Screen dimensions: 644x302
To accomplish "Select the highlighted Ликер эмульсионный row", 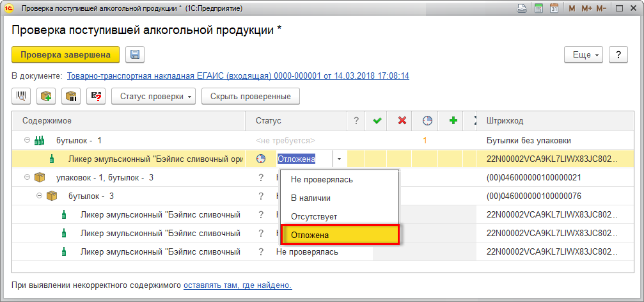I will pos(322,159).
